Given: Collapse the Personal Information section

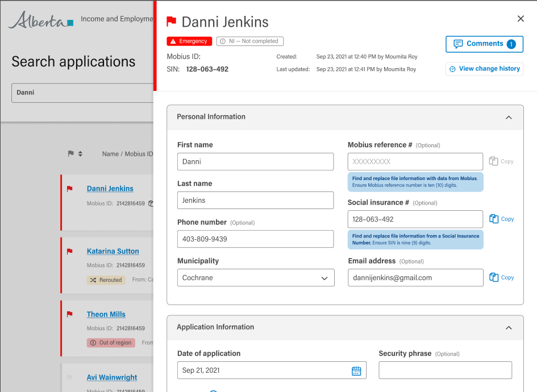Looking at the screenshot, I should pos(509,118).
